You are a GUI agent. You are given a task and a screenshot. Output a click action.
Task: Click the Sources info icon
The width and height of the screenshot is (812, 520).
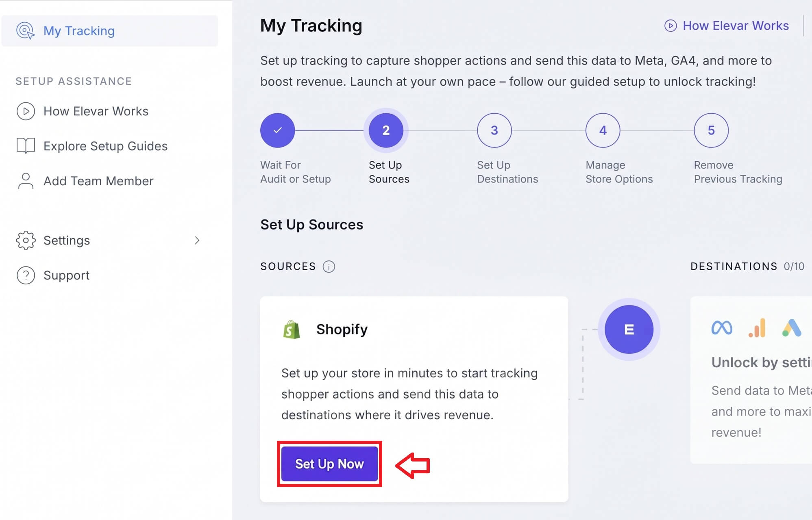point(329,266)
